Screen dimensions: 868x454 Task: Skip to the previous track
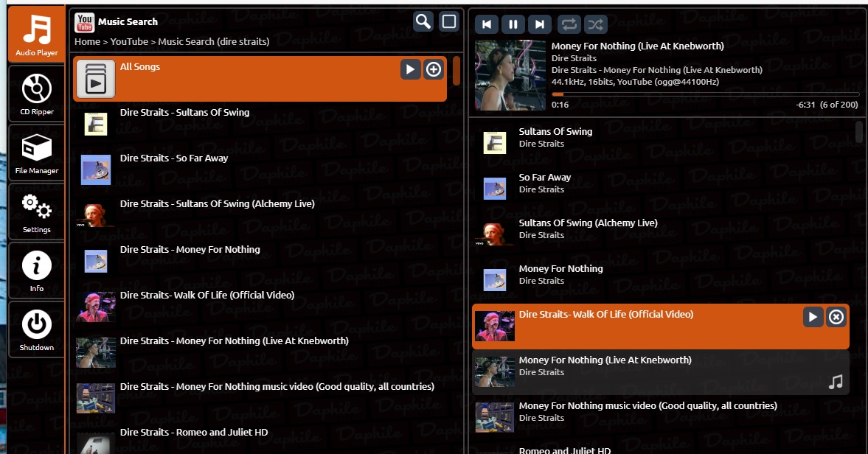coord(487,24)
